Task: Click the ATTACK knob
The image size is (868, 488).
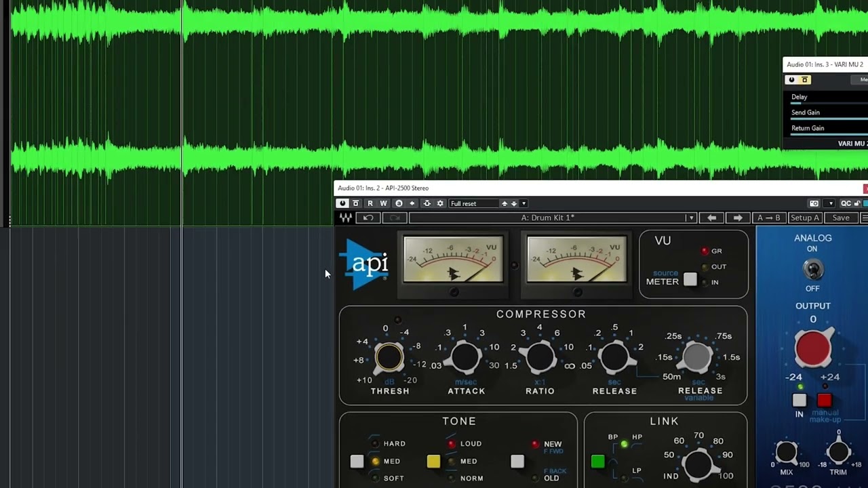Action: [x=466, y=357]
